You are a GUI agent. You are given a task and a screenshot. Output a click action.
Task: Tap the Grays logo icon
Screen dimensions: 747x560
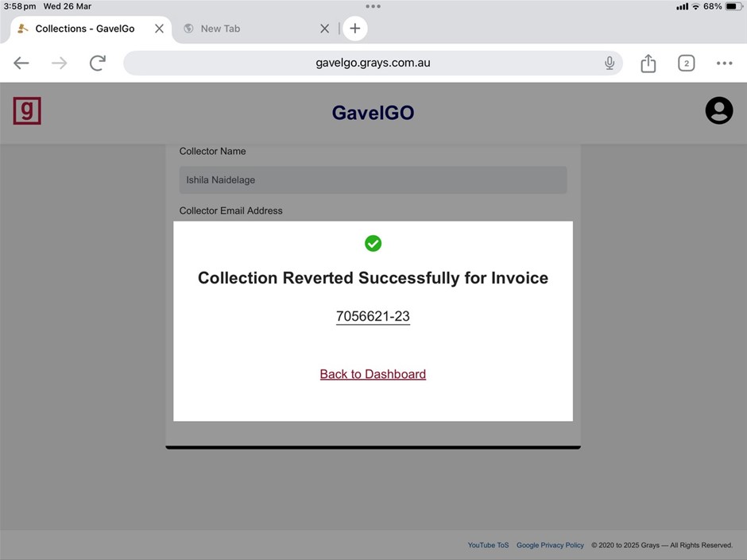(x=27, y=111)
